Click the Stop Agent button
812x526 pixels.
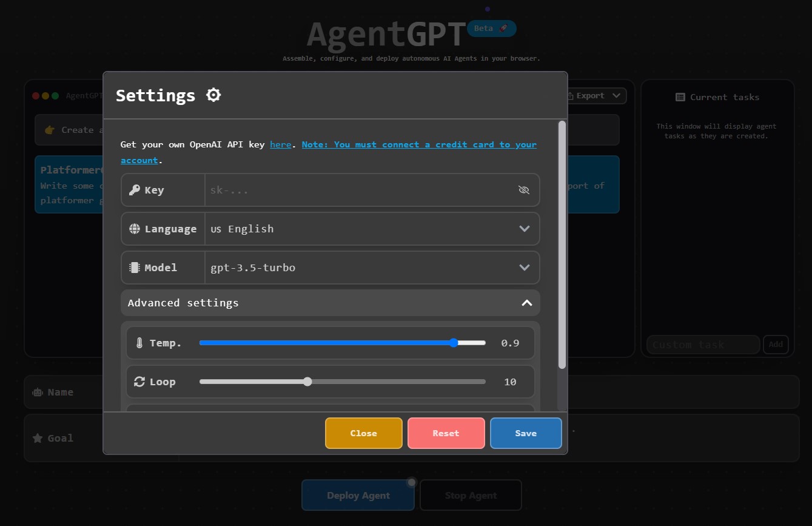(471, 495)
